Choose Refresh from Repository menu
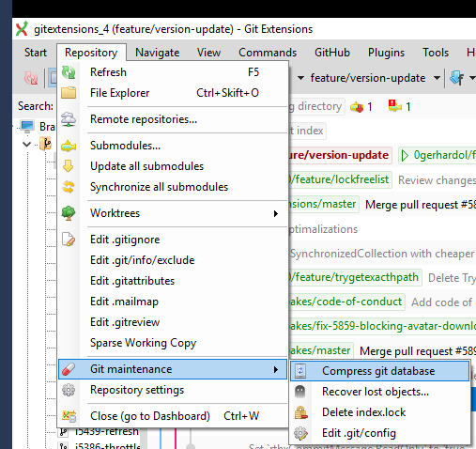This screenshot has width=476, height=449. point(173,72)
